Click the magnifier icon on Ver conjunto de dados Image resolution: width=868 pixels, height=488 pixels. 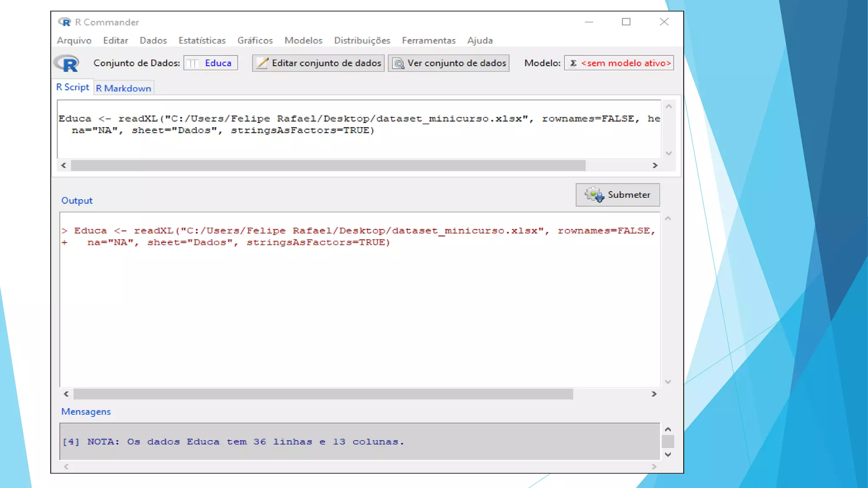point(398,64)
